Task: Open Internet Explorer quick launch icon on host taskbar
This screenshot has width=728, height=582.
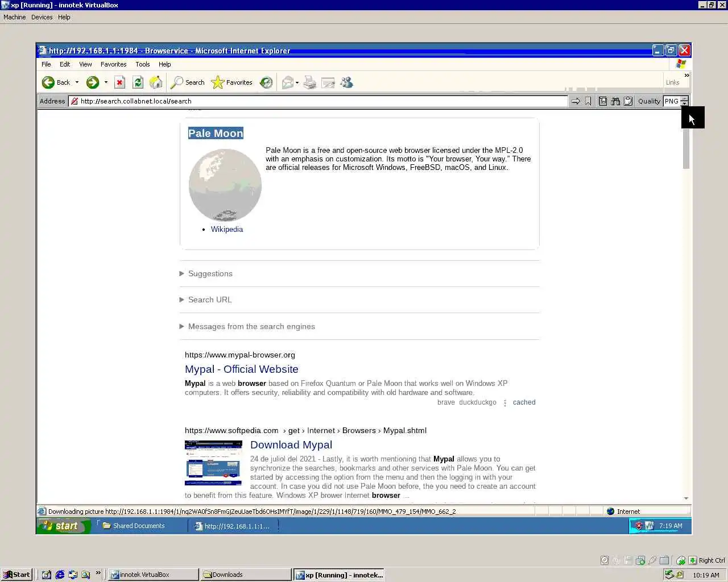Action: pyautogui.click(x=60, y=575)
